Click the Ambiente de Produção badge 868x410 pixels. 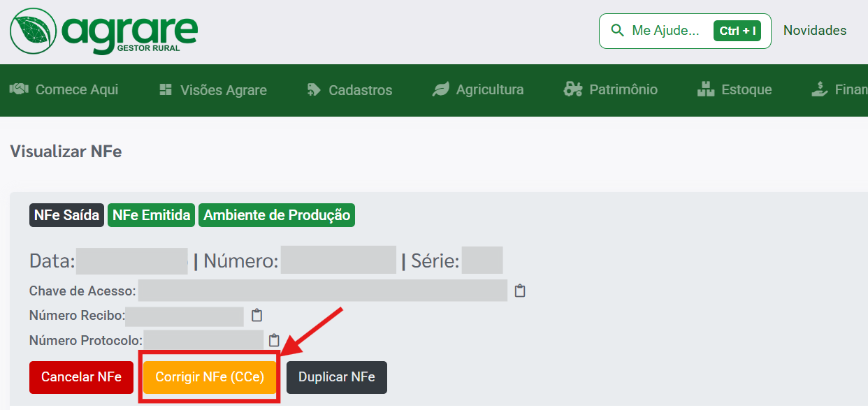277,215
